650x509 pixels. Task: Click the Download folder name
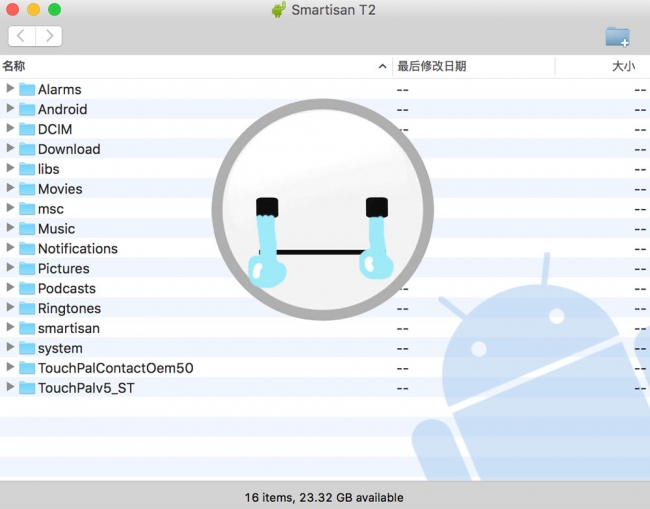[x=69, y=149]
